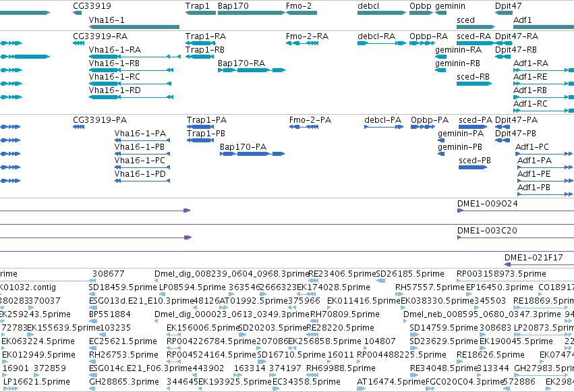Select the Bap170 gene bar
Image resolution: width=574 pixels, height=392 pixels.
(x=252, y=13)
